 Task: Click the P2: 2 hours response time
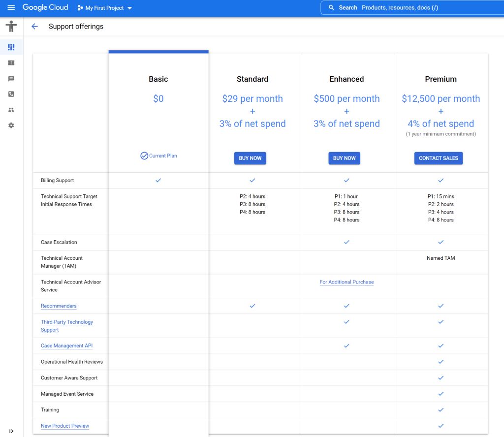point(441,204)
